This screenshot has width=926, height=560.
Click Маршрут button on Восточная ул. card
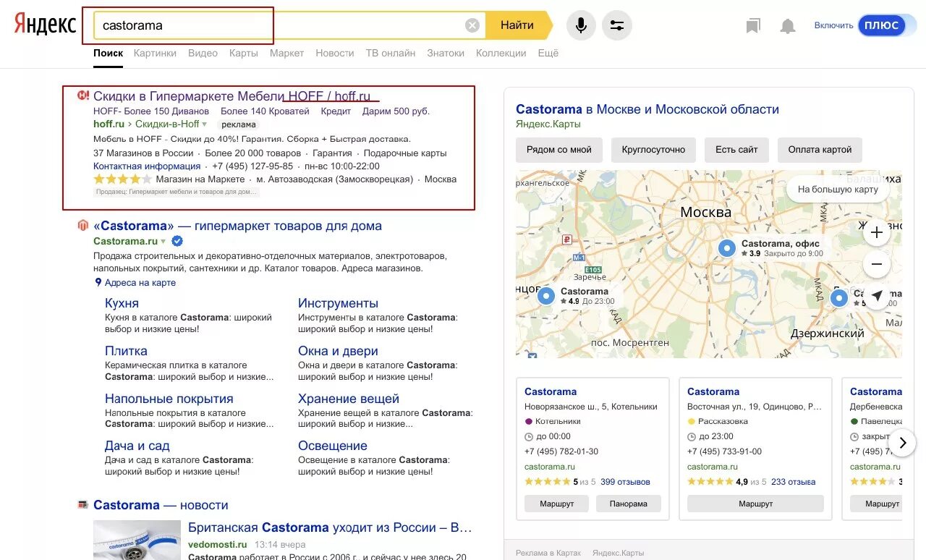click(755, 504)
